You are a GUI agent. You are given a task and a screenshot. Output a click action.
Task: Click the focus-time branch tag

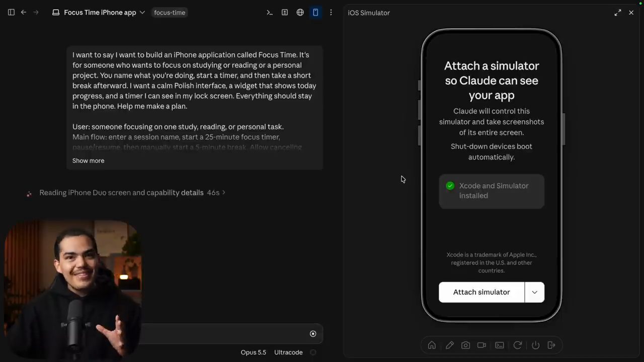click(170, 13)
